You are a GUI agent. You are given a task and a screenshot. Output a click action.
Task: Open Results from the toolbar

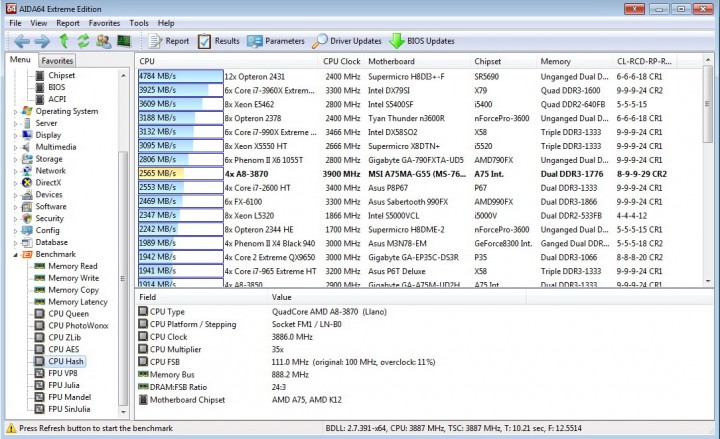[219, 41]
